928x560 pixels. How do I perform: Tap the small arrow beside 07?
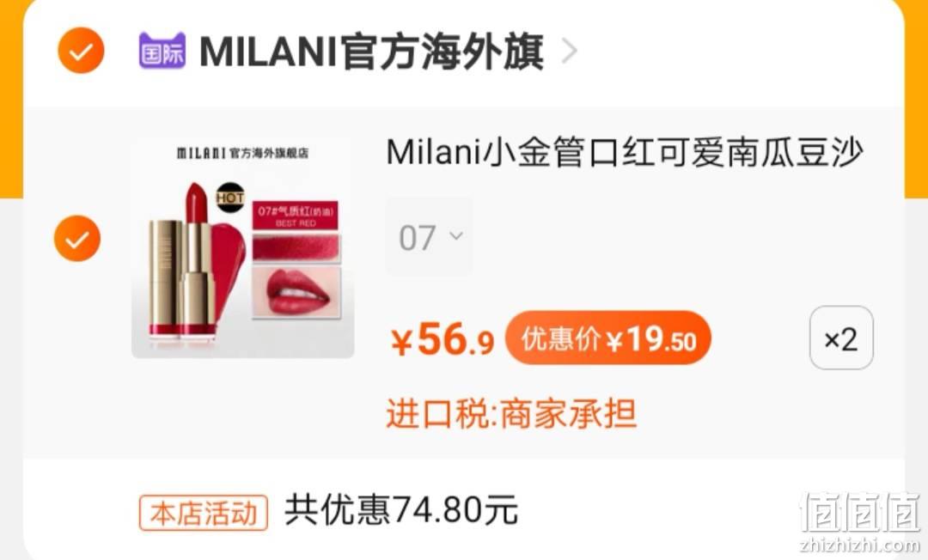pos(455,236)
